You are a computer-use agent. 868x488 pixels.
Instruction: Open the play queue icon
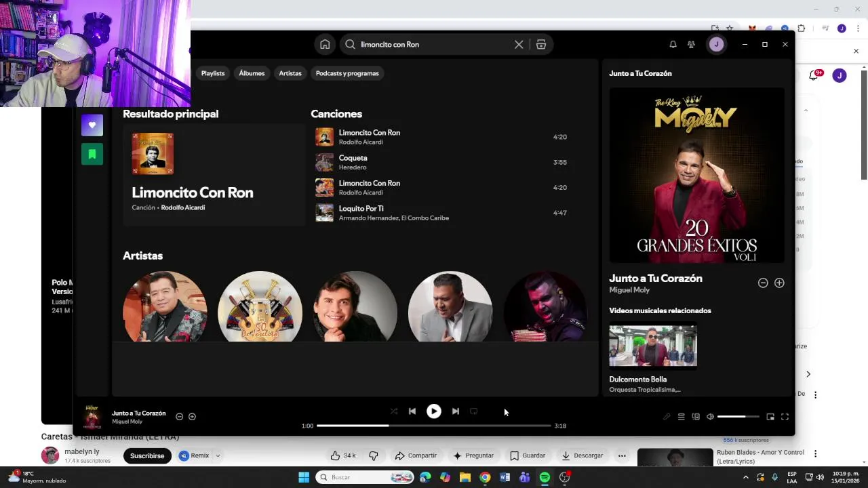click(682, 417)
